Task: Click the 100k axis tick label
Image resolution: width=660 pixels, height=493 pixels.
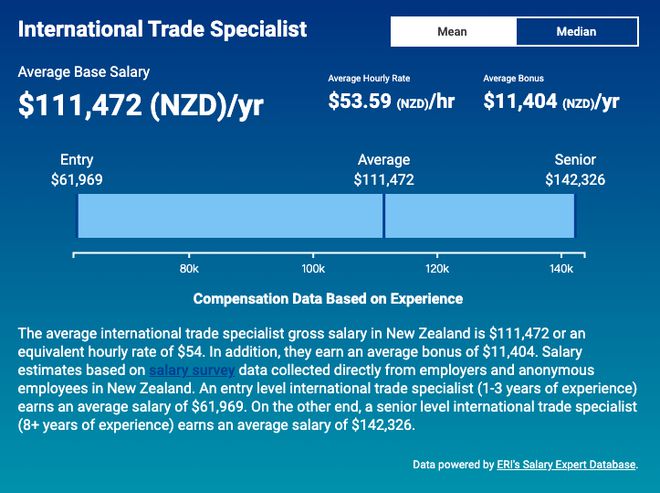Action: pos(313,269)
